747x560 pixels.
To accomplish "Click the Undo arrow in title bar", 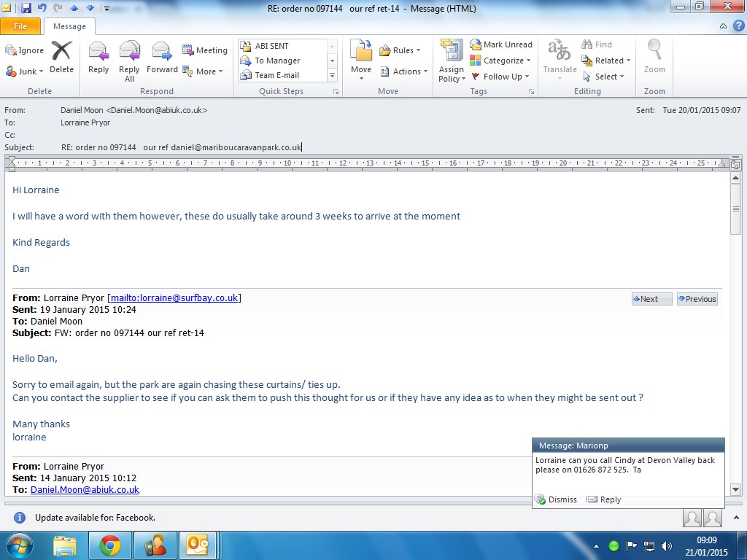I will [42, 7].
